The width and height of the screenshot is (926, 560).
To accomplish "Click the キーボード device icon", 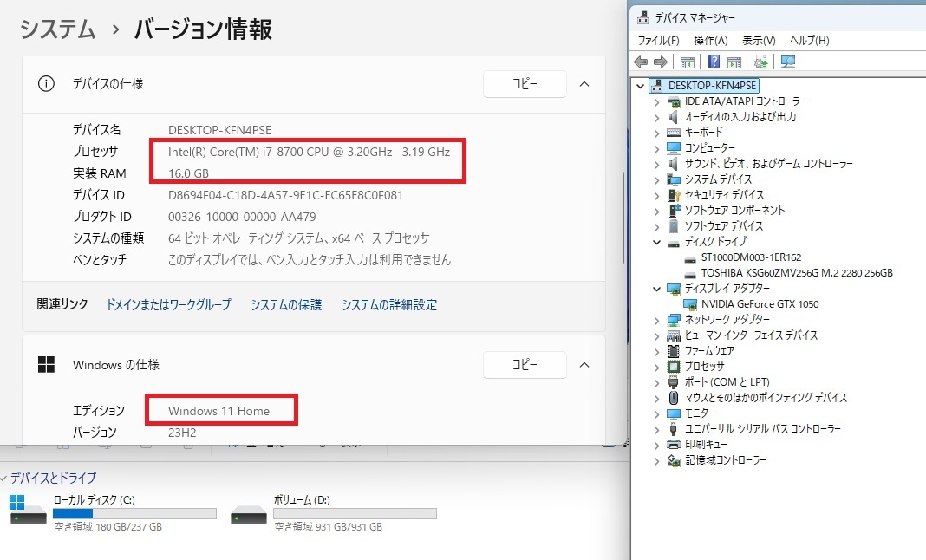I will point(673,133).
